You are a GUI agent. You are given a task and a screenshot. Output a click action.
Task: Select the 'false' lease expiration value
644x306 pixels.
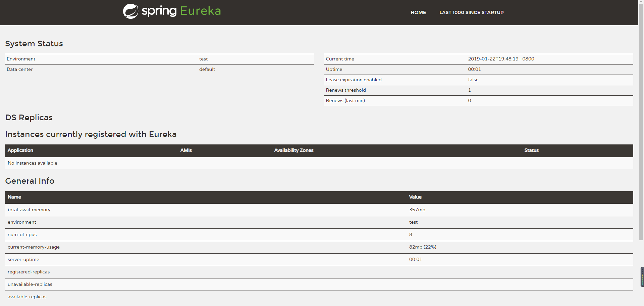coord(473,80)
